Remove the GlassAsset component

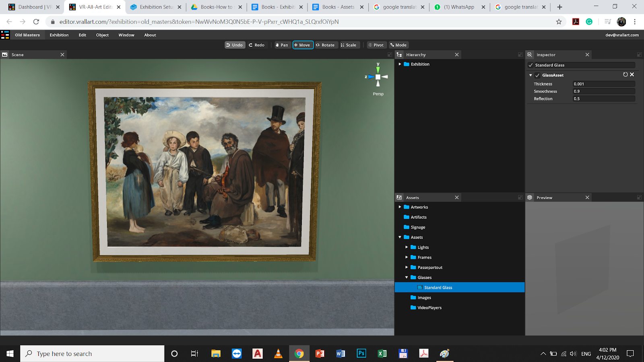point(632,75)
